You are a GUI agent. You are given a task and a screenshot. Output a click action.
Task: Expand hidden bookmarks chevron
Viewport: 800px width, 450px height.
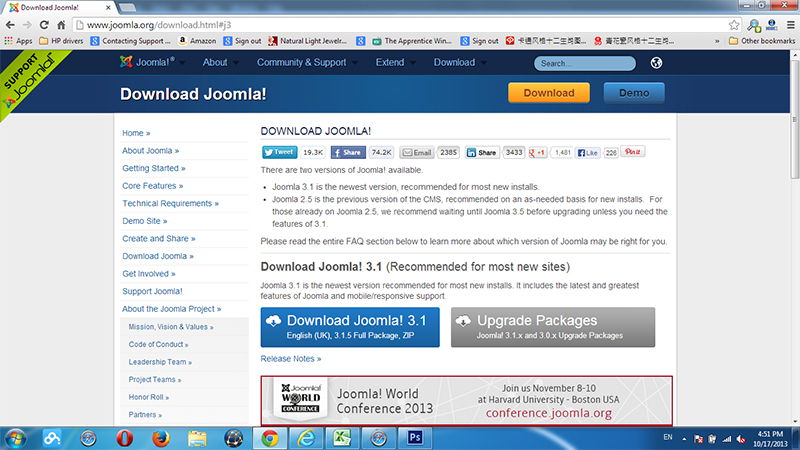717,41
